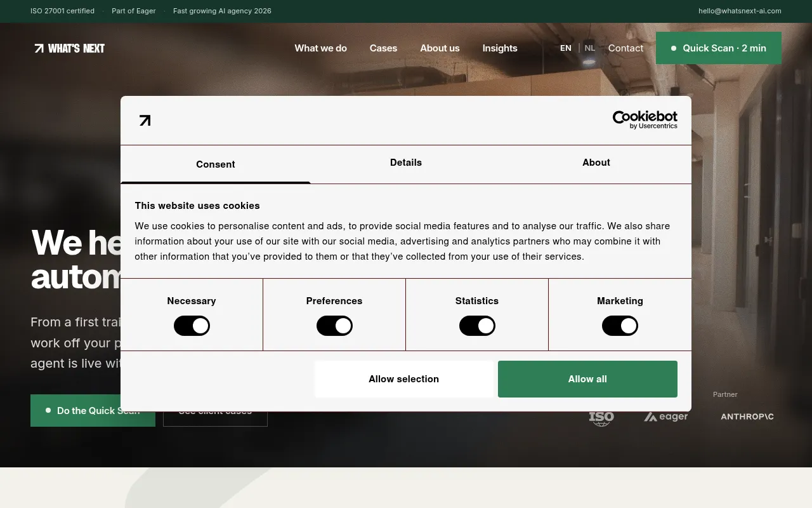Viewport: 812px width, 508px height.
Task: Open the About tab
Action: tap(596, 163)
